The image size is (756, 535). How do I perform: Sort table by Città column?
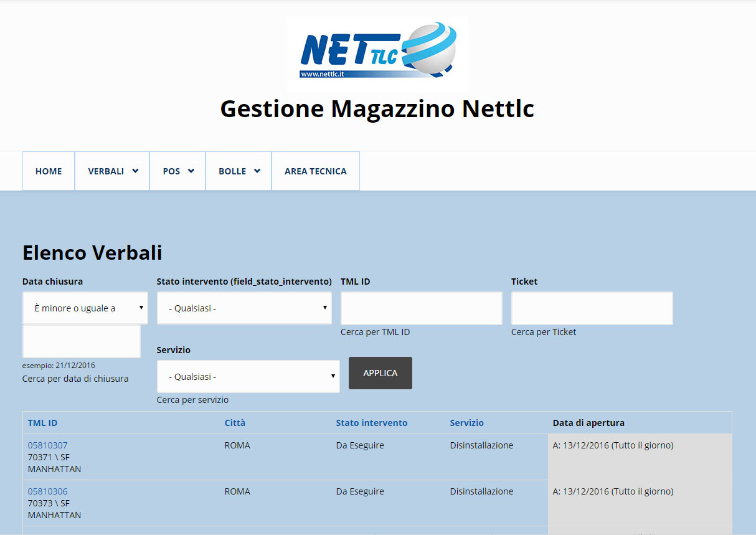pyautogui.click(x=235, y=423)
